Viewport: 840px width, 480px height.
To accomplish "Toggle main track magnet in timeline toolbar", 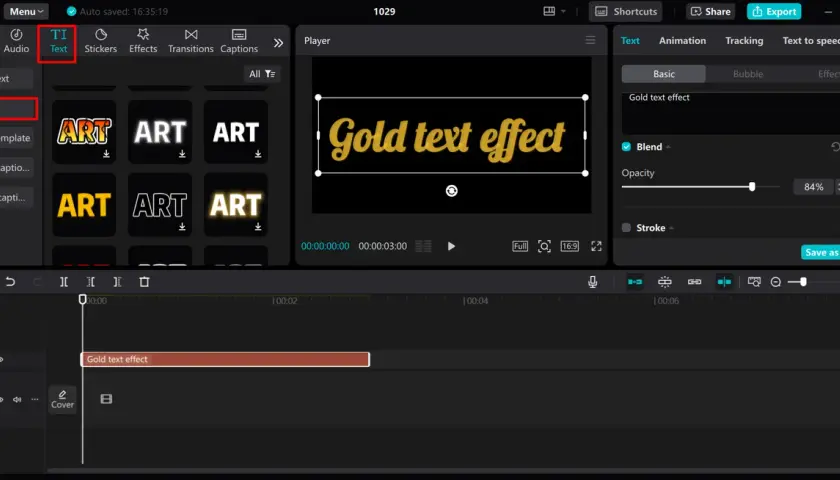I will 635,282.
